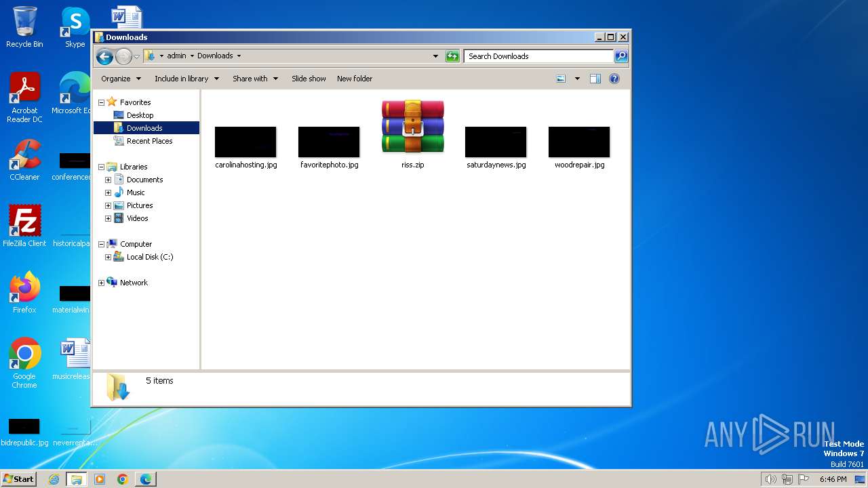Click the Firefox desktop icon
868x488 pixels.
point(24,292)
